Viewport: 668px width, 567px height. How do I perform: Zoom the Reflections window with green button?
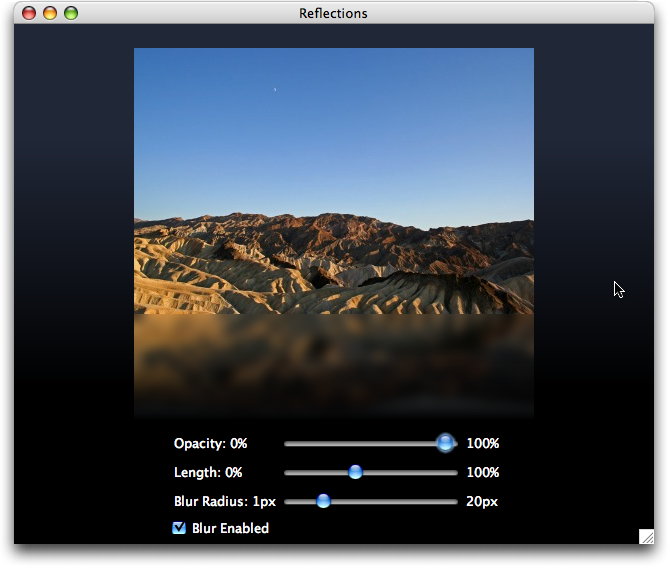click(x=71, y=13)
